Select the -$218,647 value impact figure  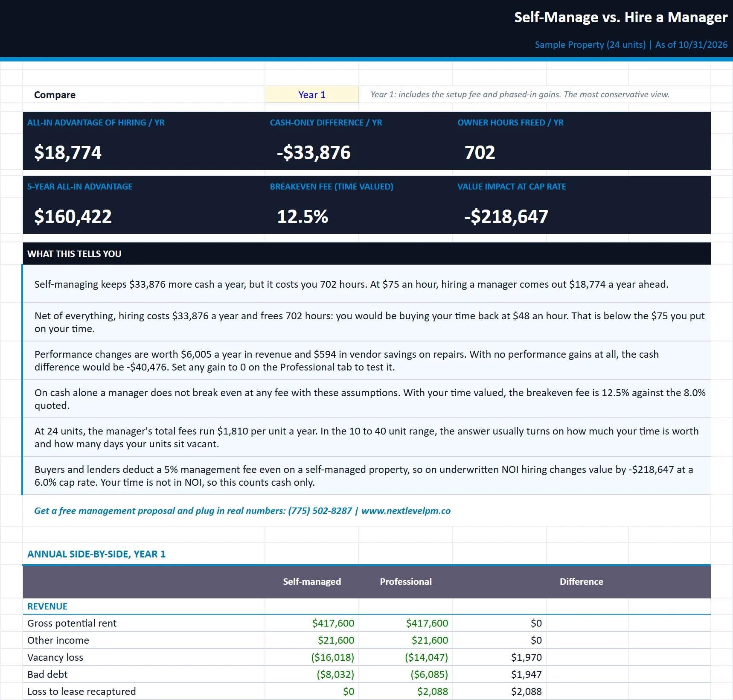click(506, 216)
